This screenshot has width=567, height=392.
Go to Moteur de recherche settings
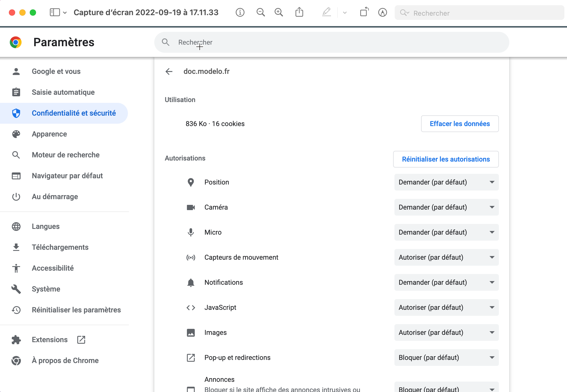click(66, 155)
